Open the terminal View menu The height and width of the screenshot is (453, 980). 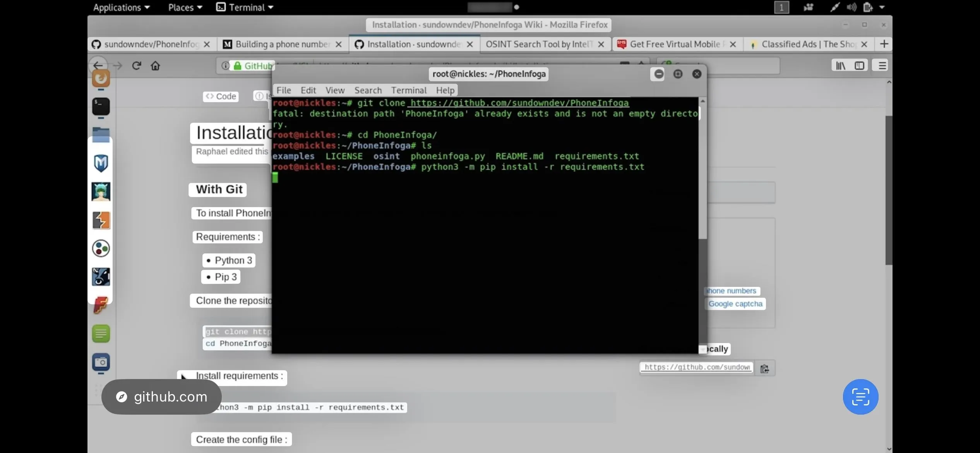[x=335, y=90]
